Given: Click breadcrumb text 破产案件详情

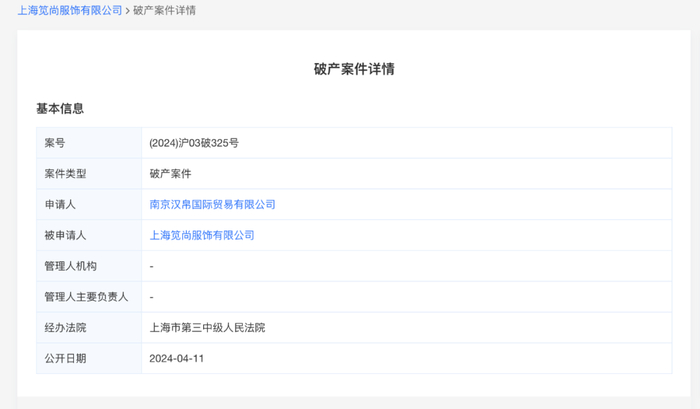Looking at the screenshot, I should 164,10.
